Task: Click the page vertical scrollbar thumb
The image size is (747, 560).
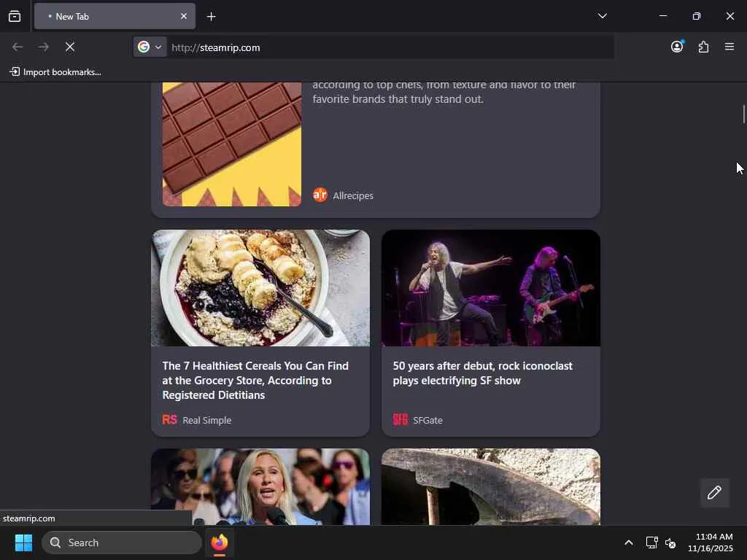Action: [743, 114]
